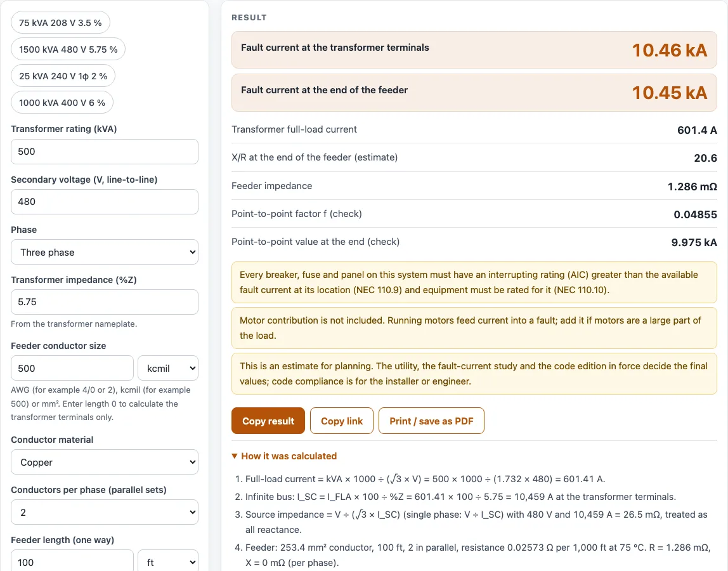Select the 75 kVA 208 V 3.5 % preset
The image size is (728, 571).
pyautogui.click(x=60, y=23)
